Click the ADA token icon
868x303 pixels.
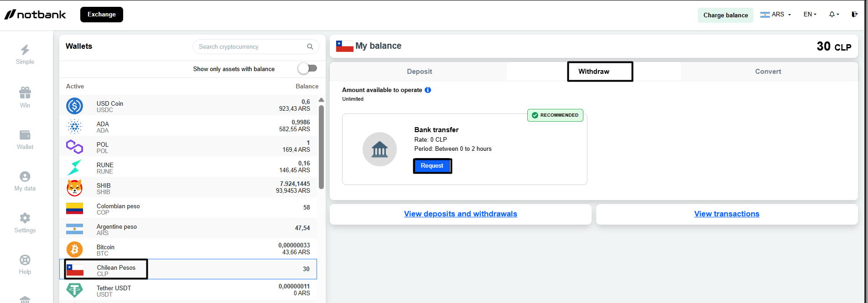point(74,126)
